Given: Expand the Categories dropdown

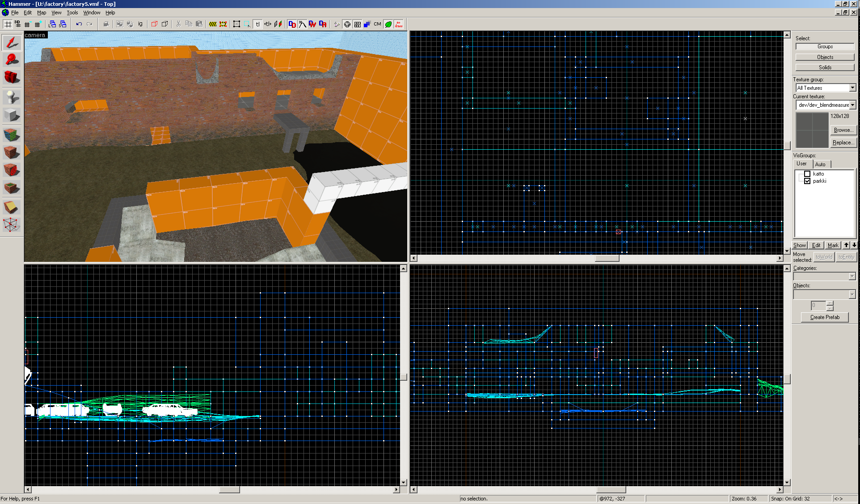Looking at the screenshot, I should (x=852, y=277).
